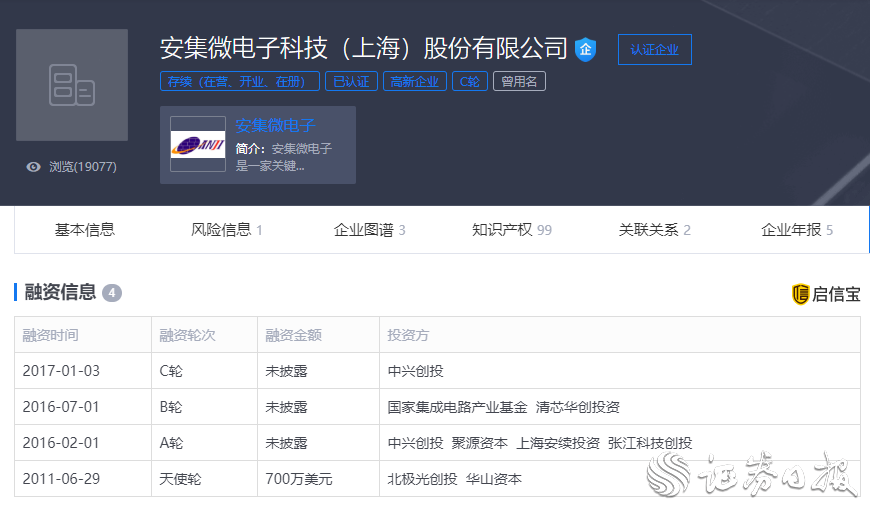The width and height of the screenshot is (870, 511).
Task: Select the 存续（在营、开业、在册）status tag
Action: click(x=240, y=82)
